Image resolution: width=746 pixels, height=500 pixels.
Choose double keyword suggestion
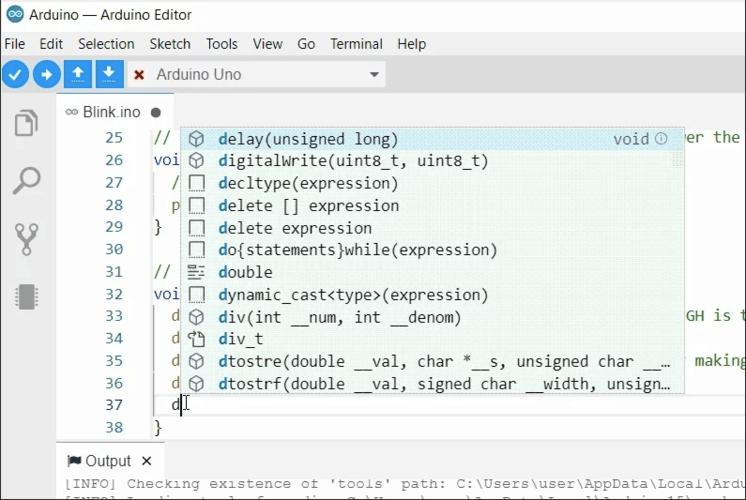[432, 272]
